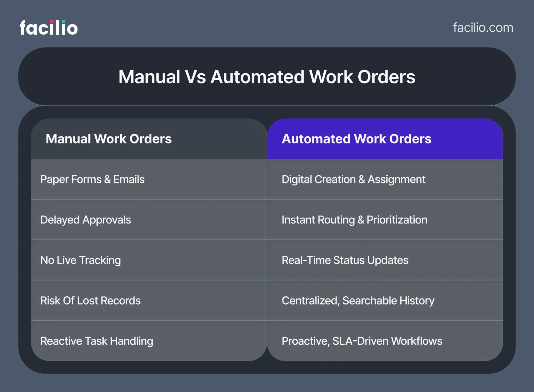Select the Instant Routing & Prioritization entry

point(354,220)
